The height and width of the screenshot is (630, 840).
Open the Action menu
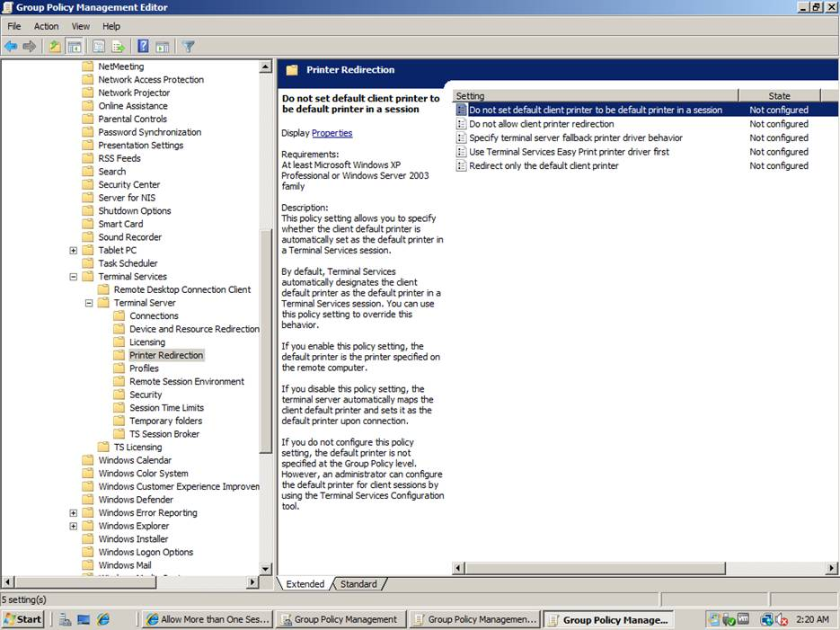click(x=46, y=27)
